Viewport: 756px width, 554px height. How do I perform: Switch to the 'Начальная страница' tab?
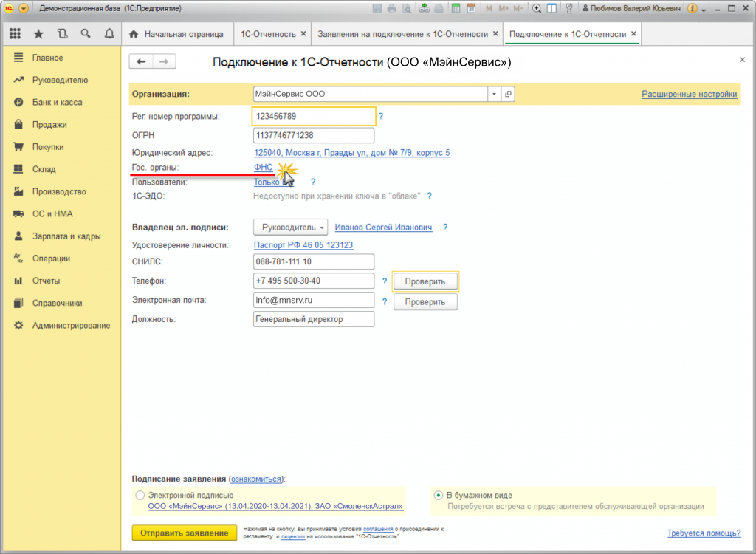coord(176,34)
